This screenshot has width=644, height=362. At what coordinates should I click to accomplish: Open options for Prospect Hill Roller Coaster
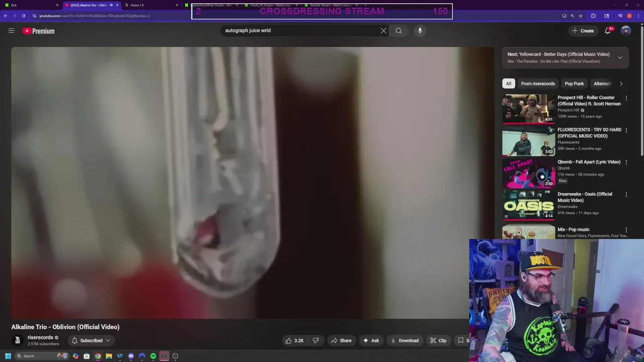pyautogui.click(x=626, y=98)
